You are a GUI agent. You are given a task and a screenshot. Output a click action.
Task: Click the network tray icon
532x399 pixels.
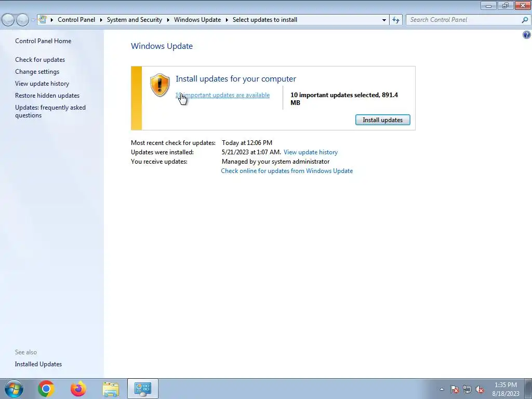[x=467, y=389]
